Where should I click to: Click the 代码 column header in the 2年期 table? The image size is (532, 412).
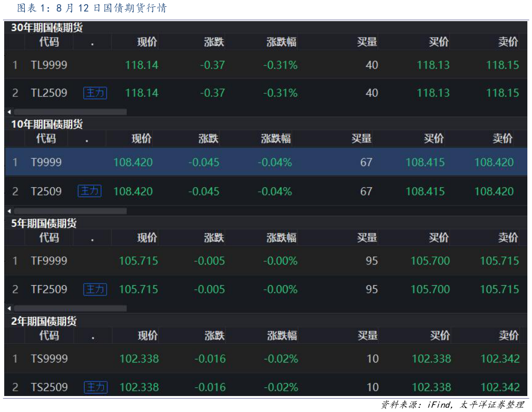49,336
